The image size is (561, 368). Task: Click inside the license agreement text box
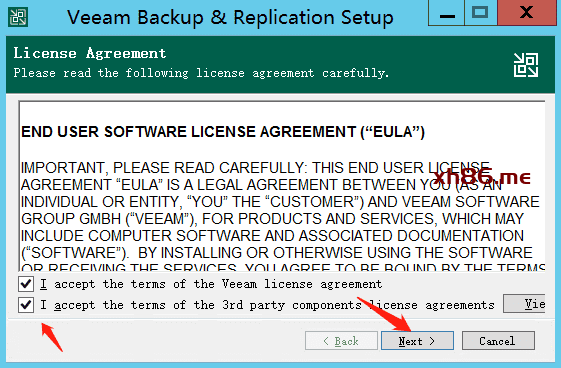[x=282, y=186]
